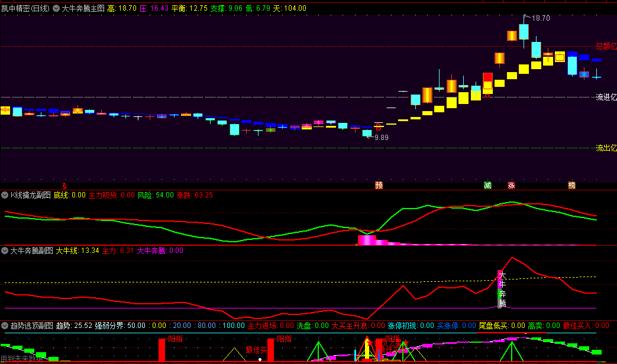Click the 大牛奔腾主图 indicator name
This screenshot has width=617, height=364.
(83, 8)
